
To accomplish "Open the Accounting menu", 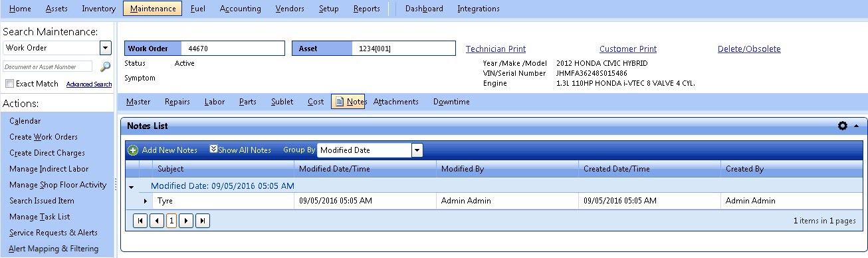I will [240, 9].
